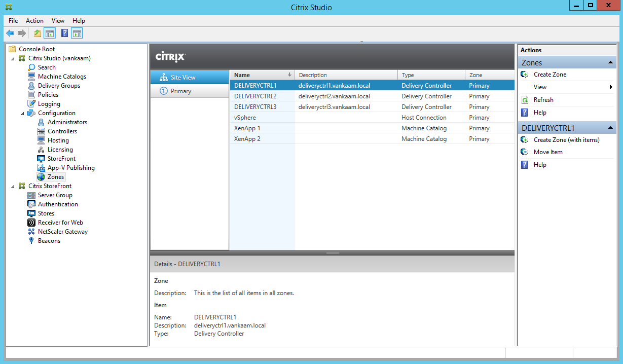Viewport: 623px width, 364px height.
Task: Open Authentication under Citrix StoreFront
Action: pos(58,204)
